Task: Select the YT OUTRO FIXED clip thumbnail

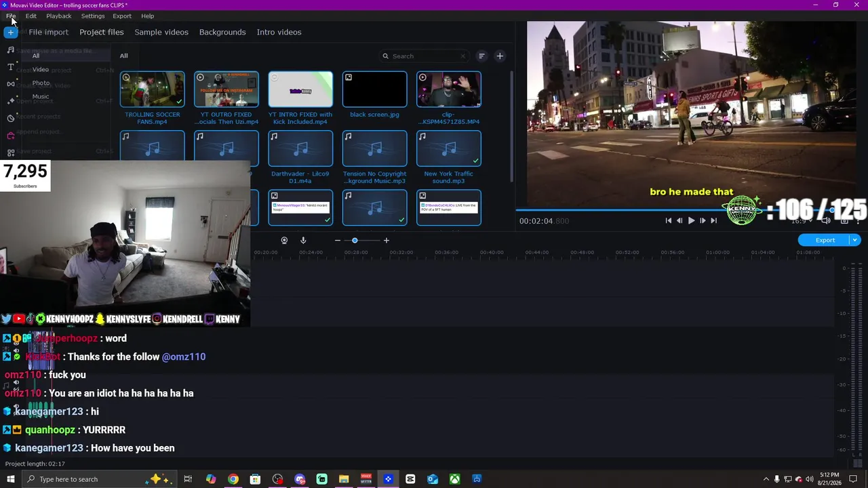Action: [x=226, y=89]
